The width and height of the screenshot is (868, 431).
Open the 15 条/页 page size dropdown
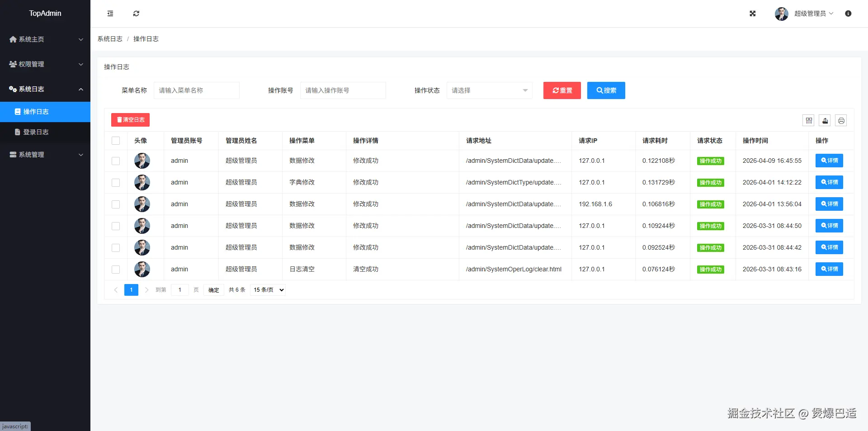tap(268, 290)
